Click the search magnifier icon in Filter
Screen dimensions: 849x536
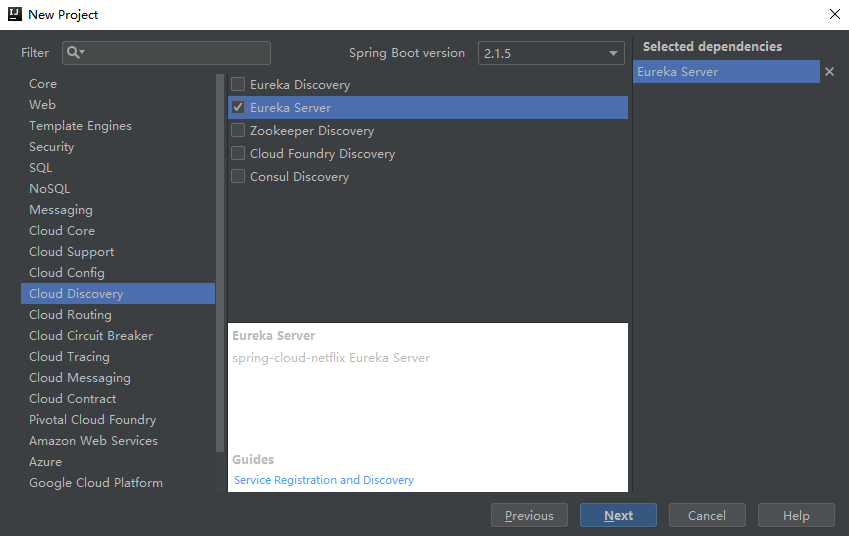[75, 53]
